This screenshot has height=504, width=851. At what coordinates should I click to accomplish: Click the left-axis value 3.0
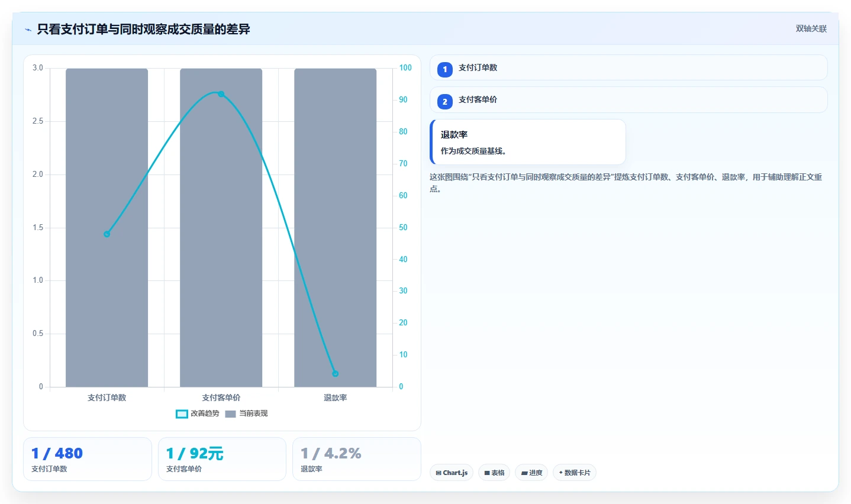(x=38, y=68)
